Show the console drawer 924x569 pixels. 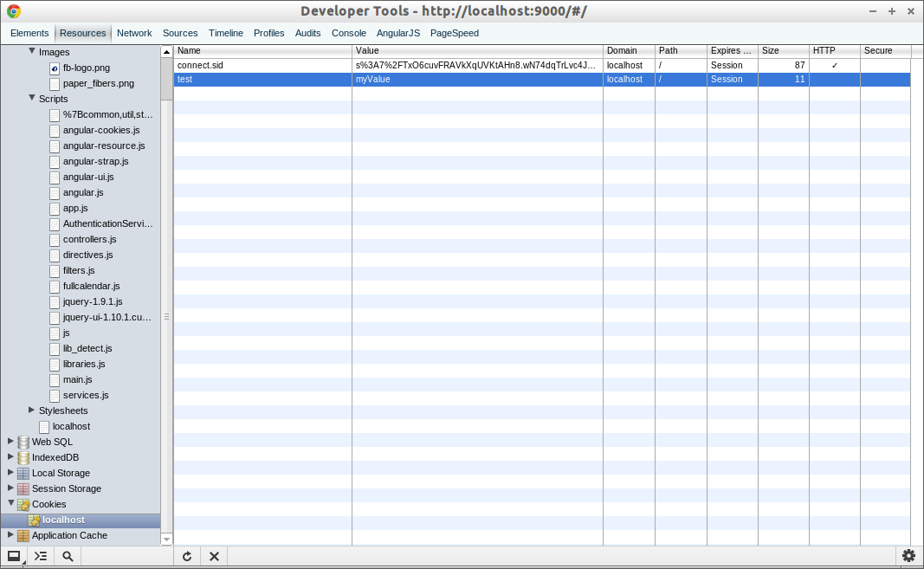tap(41, 556)
